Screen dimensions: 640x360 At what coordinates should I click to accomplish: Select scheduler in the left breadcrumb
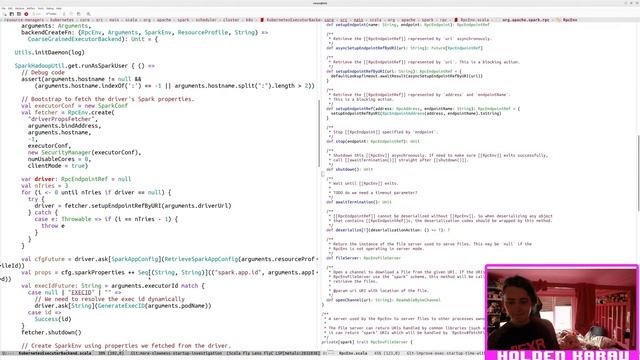[x=206, y=20]
